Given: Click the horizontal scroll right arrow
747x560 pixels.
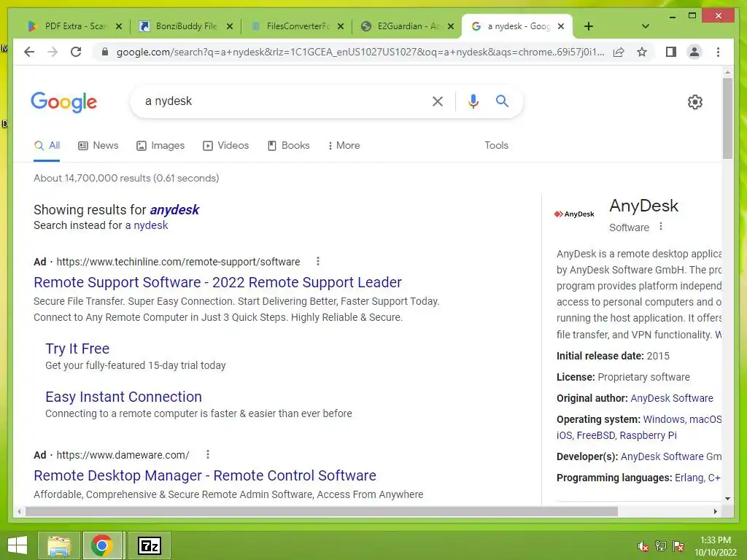Looking at the screenshot, I should pyautogui.click(x=715, y=511).
